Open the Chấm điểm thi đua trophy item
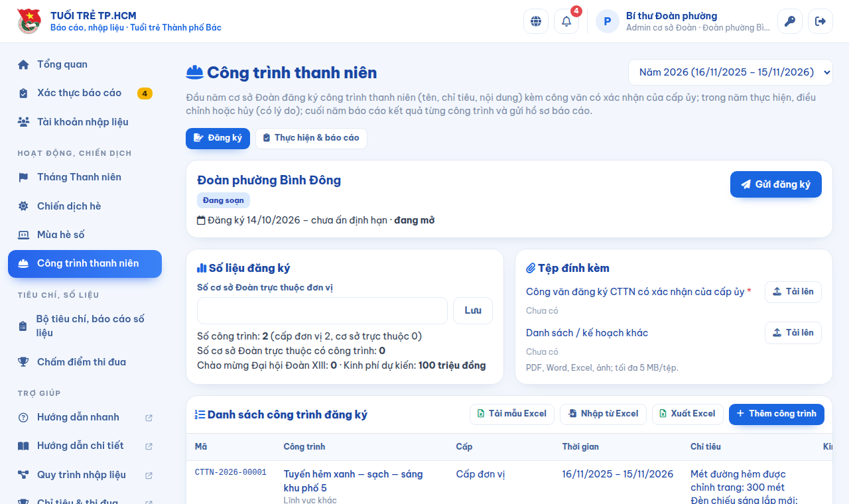This screenshot has height=504, width=849. (x=85, y=362)
